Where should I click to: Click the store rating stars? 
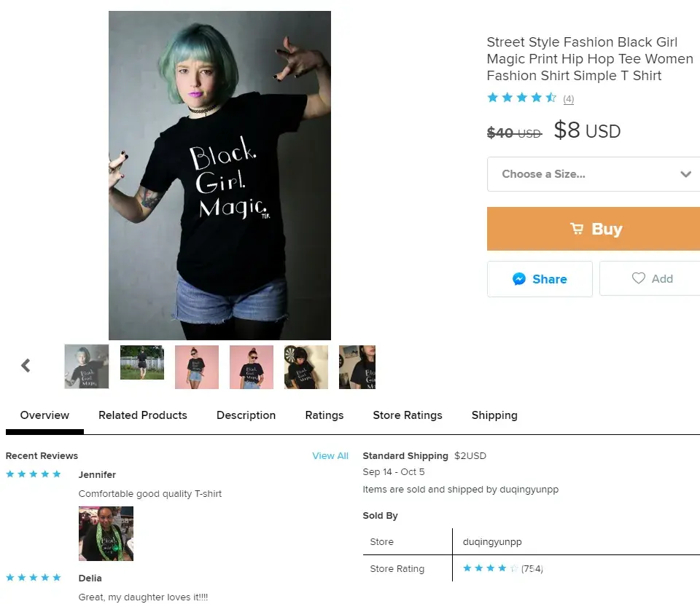[490, 568]
